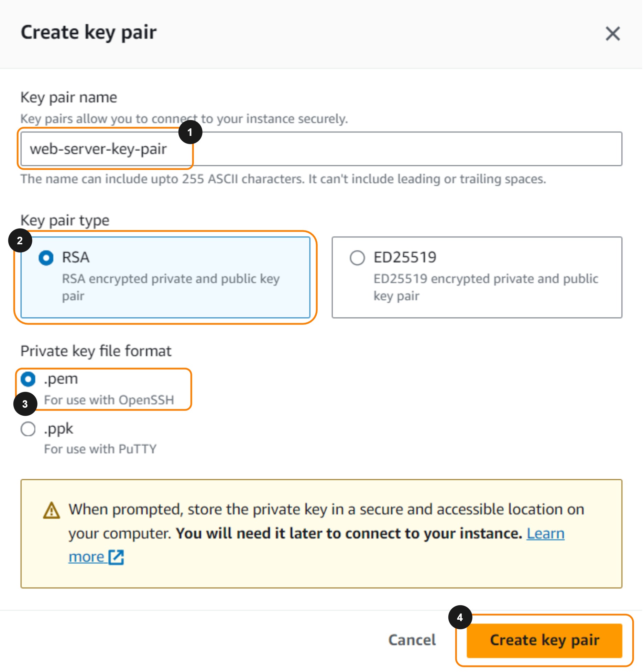Click the 'For use with OpenSSH' label
Image resolution: width=643 pixels, height=672 pixels.
pyautogui.click(x=109, y=400)
